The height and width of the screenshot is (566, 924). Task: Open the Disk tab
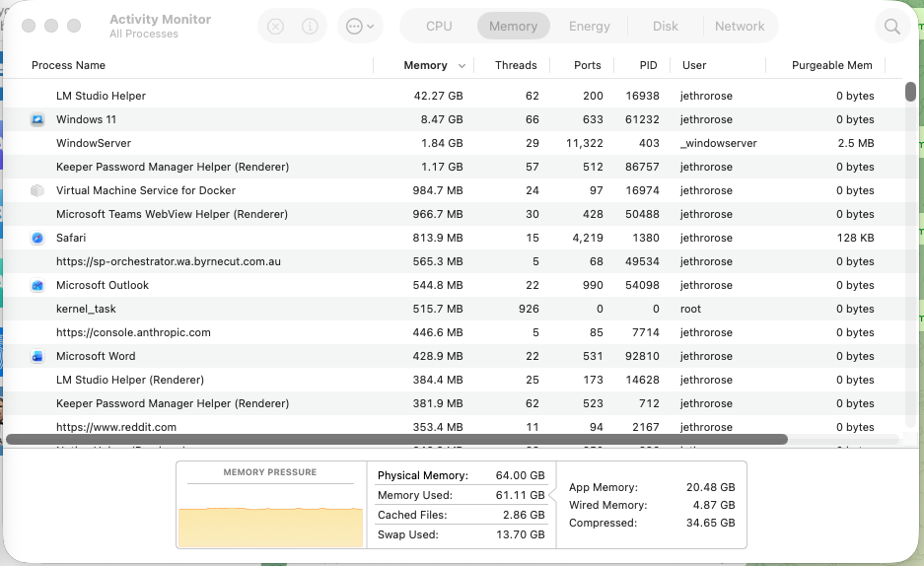point(666,27)
